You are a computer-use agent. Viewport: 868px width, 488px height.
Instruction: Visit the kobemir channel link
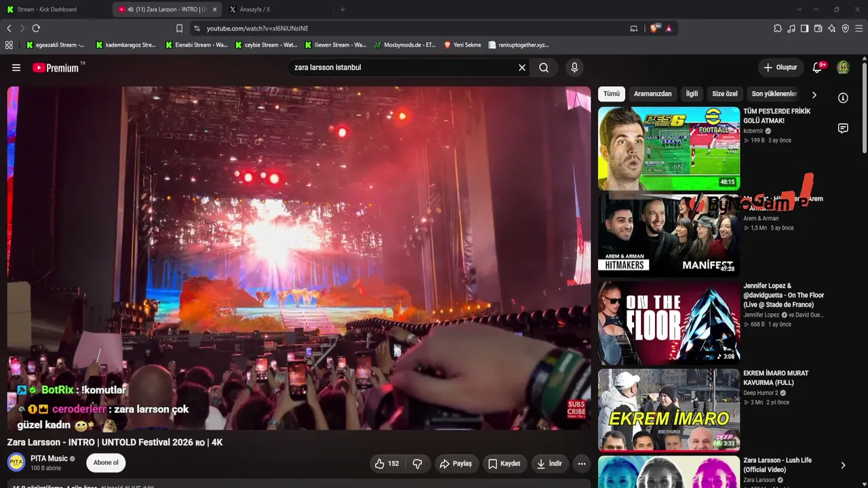[x=753, y=131]
